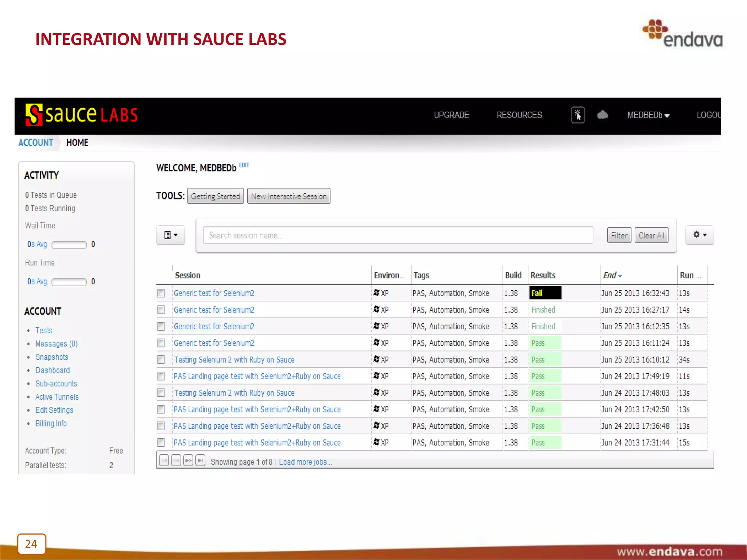Open the interactive session pointer icon

(578, 115)
